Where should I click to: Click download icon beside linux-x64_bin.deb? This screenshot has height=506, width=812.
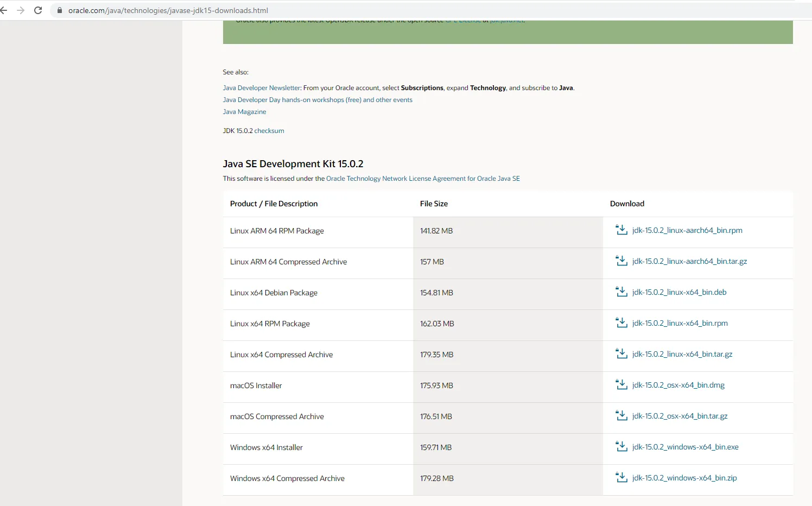[621, 292]
